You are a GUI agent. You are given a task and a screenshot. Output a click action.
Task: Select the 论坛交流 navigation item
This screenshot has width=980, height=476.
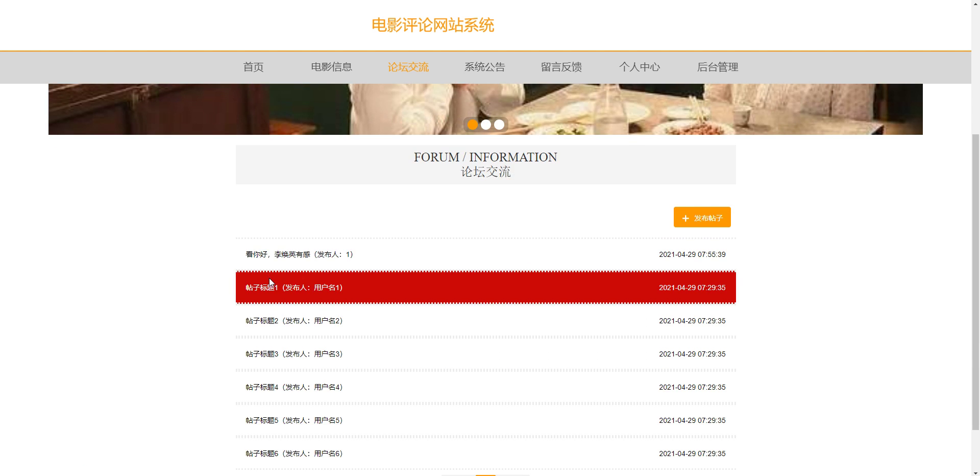coord(408,67)
